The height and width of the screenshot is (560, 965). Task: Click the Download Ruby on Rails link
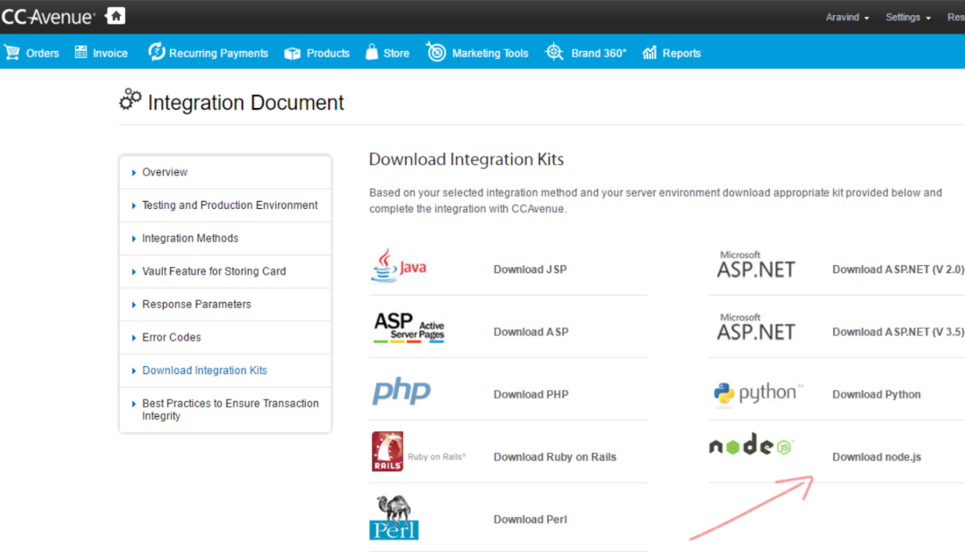(x=555, y=457)
